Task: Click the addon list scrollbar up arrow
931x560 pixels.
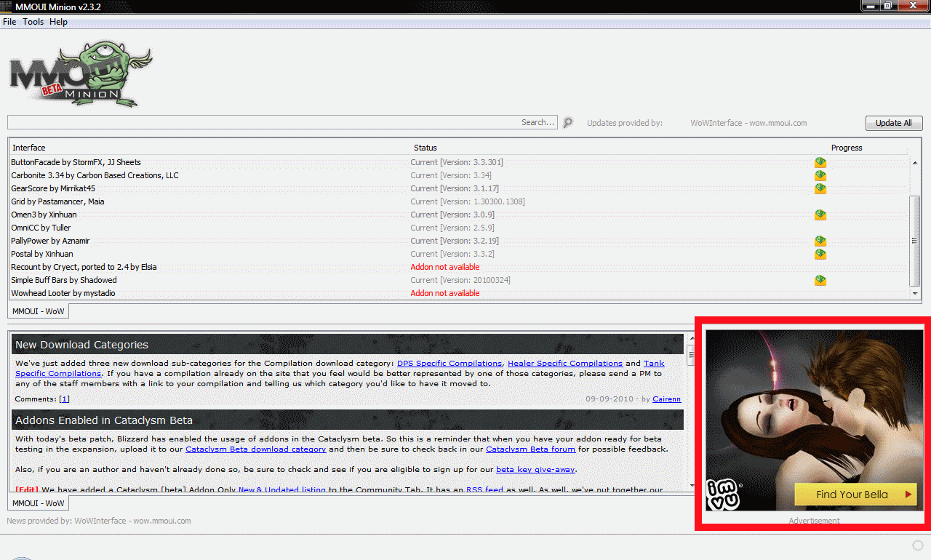Action: (x=915, y=162)
